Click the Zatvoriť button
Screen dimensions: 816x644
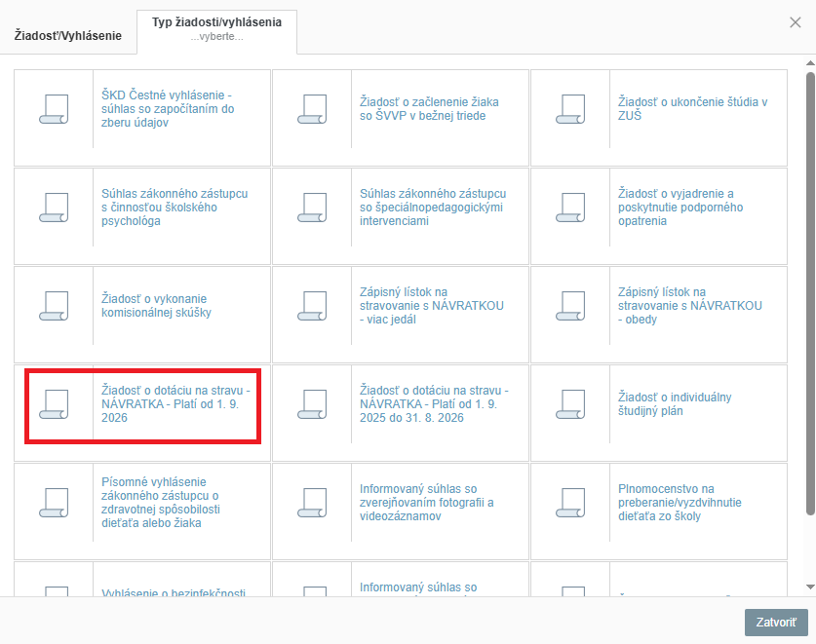click(776, 623)
